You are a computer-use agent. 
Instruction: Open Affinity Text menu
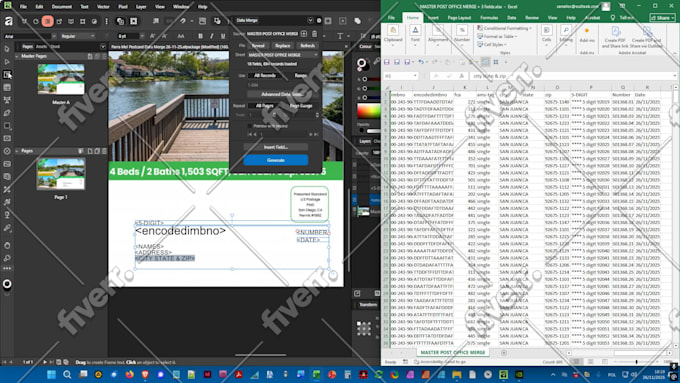click(84, 7)
